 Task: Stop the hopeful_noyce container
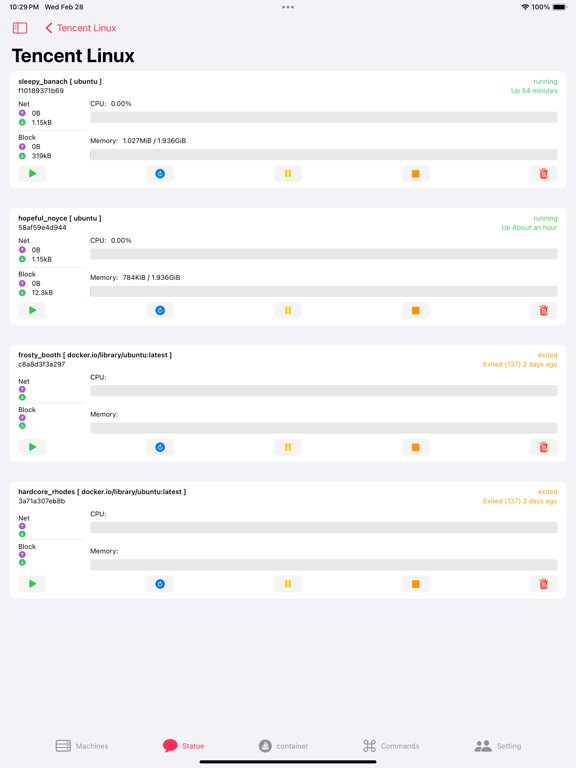pyautogui.click(x=416, y=310)
